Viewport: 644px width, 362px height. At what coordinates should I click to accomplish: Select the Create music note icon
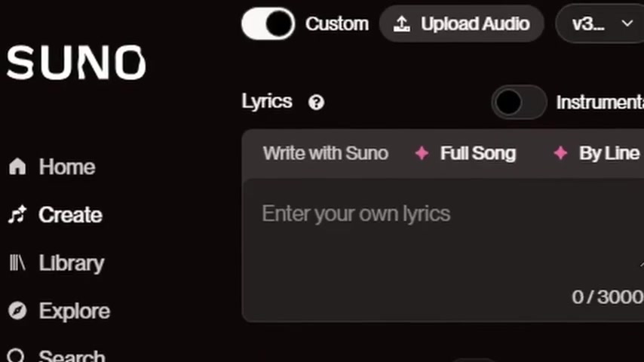17,215
